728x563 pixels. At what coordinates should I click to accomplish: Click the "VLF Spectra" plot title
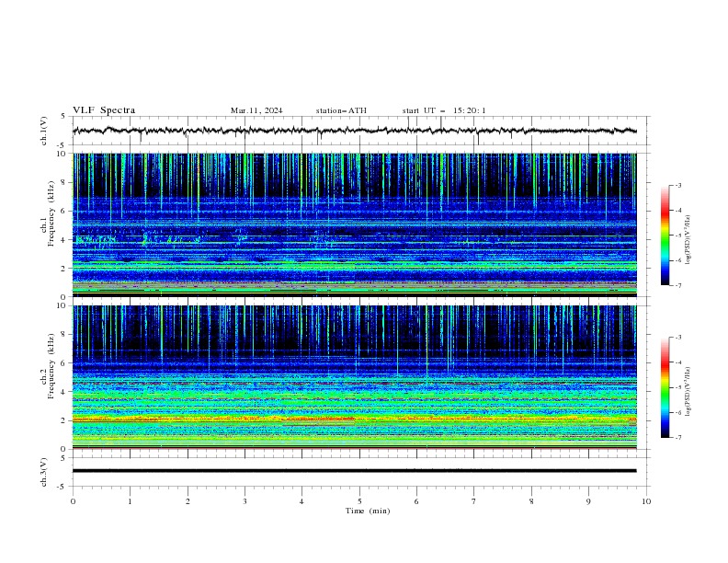[x=104, y=110]
